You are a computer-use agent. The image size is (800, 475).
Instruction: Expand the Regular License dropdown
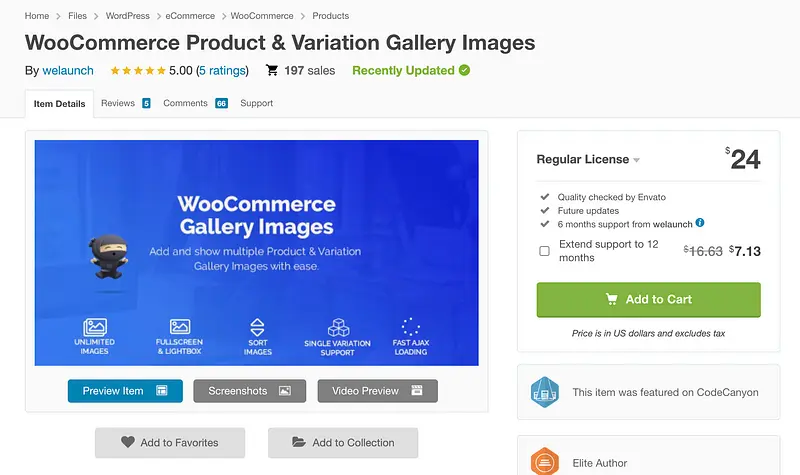[588, 159]
